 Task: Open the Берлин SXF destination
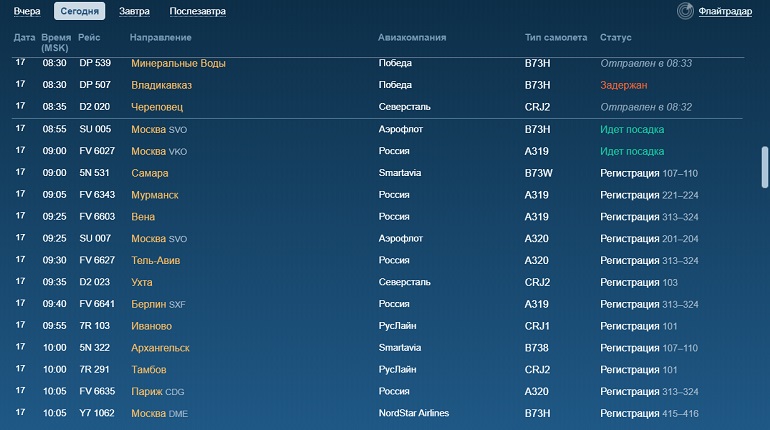point(158,304)
